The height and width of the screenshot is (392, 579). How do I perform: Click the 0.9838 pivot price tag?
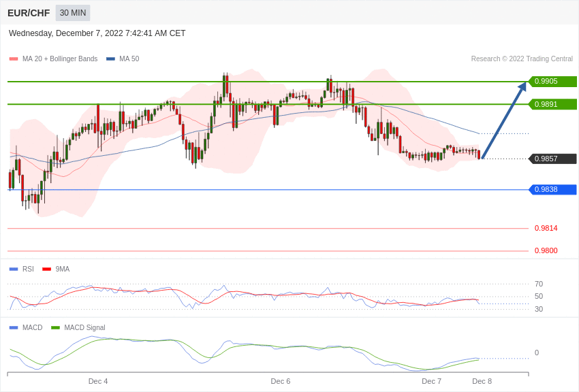point(552,190)
